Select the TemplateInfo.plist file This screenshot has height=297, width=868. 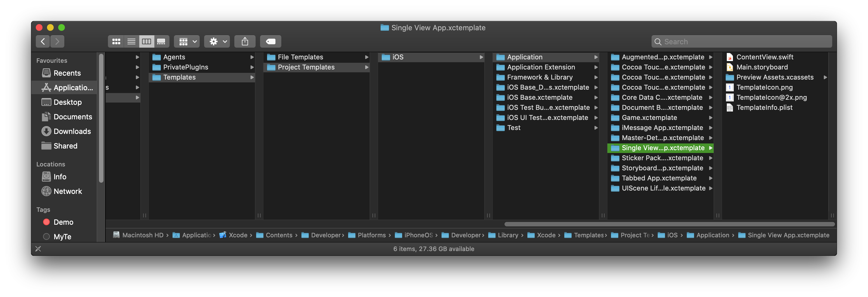click(x=764, y=108)
